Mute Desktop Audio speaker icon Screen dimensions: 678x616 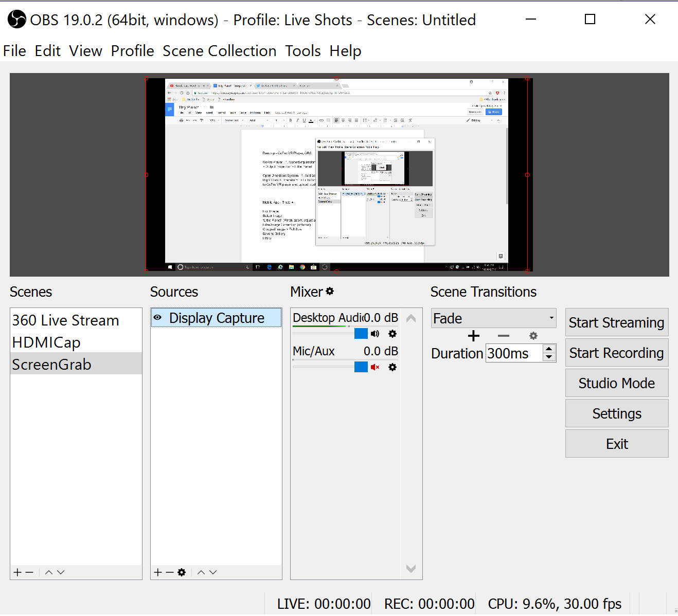(x=375, y=334)
